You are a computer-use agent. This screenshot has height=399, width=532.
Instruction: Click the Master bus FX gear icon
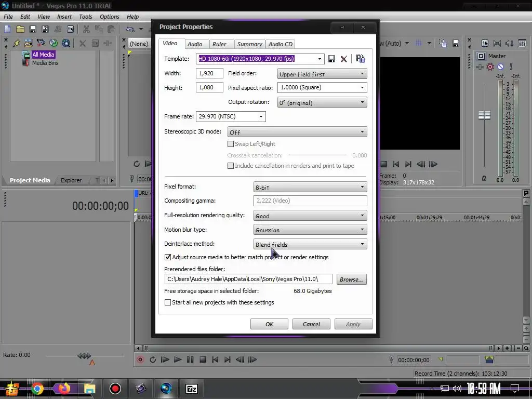pyautogui.click(x=490, y=67)
